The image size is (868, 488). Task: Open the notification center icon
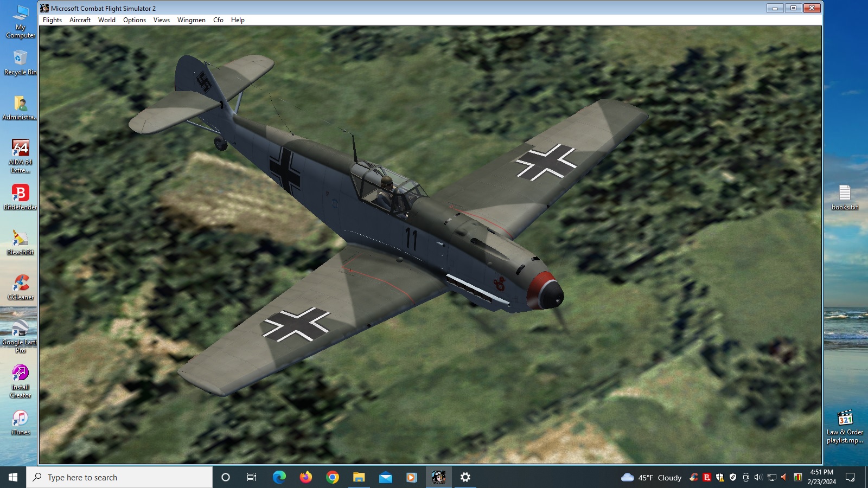(x=850, y=477)
